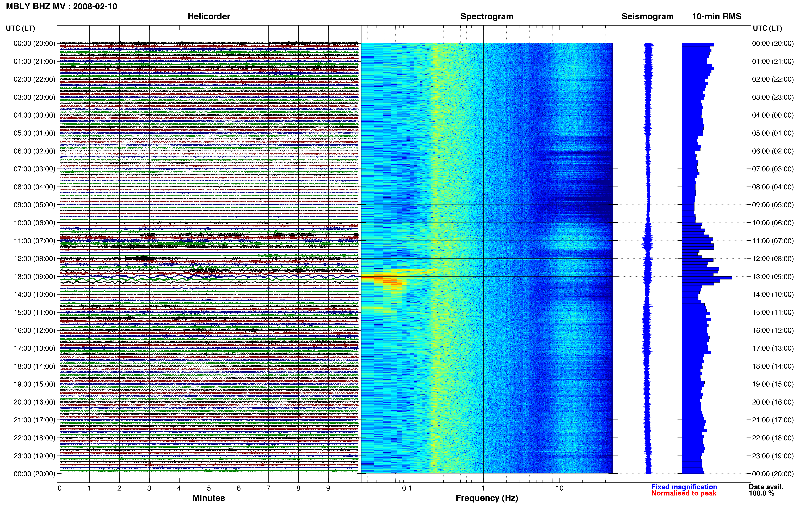Click left time label '14:00 (10:00)'

coord(34,294)
